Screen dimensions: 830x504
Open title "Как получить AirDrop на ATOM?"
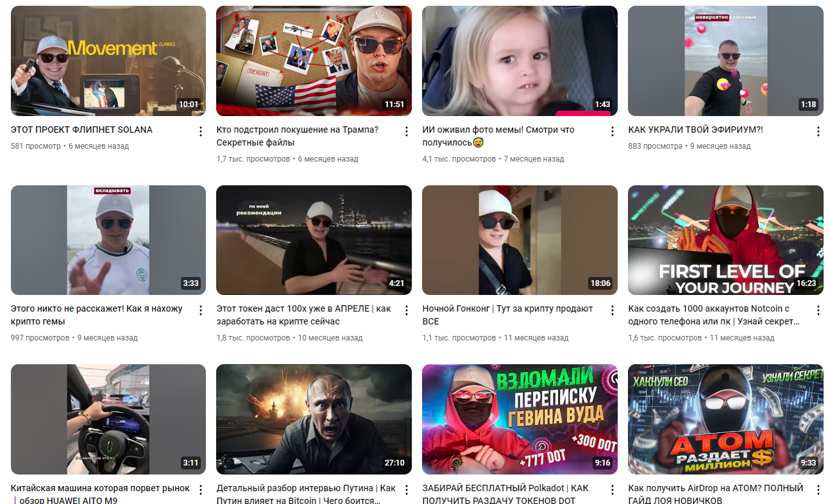[x=716, y=494]
